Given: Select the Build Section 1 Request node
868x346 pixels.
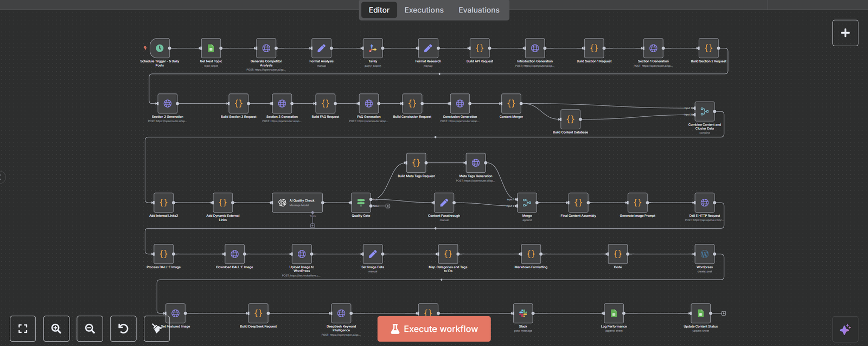Looking at the screenshot, I should [594, 48].
